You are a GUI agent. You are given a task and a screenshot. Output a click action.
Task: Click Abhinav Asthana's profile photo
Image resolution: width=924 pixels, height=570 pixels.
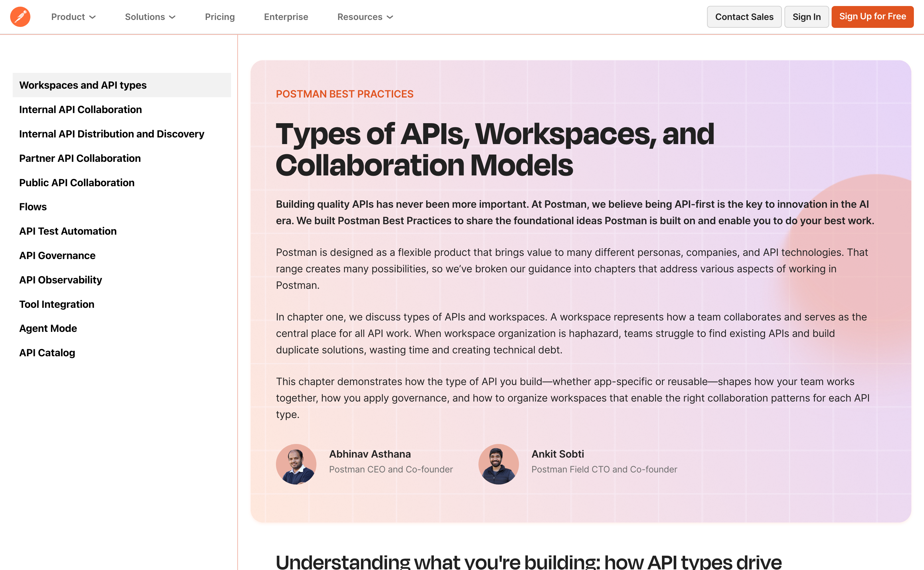coord(296,464)
